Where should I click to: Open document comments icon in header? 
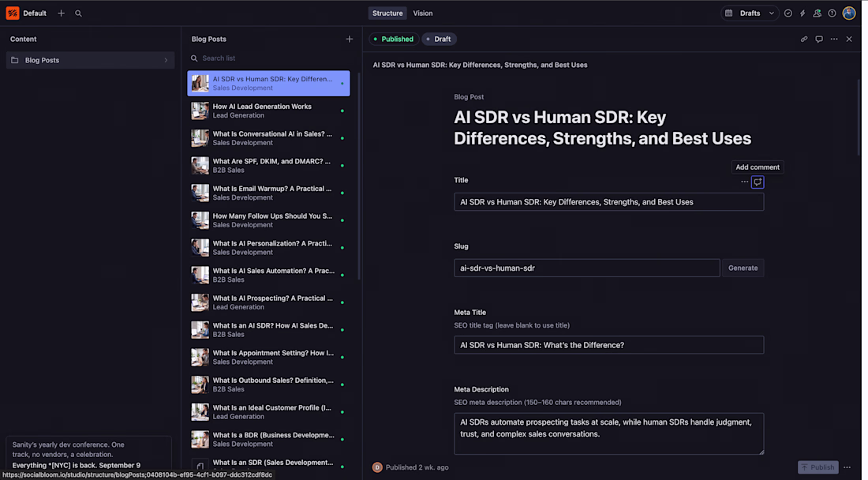tap(819, 39)
